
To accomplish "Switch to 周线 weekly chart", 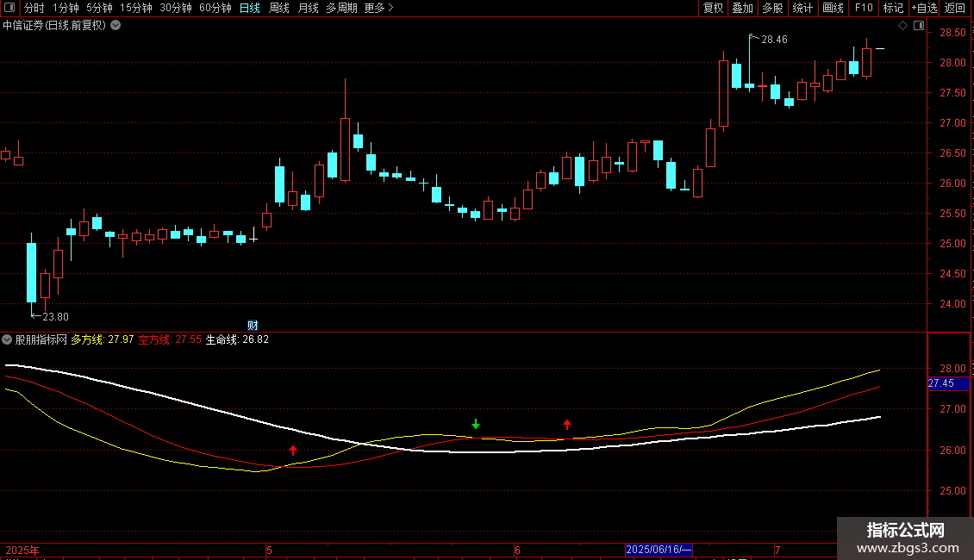I will click(x=279, y=8).
